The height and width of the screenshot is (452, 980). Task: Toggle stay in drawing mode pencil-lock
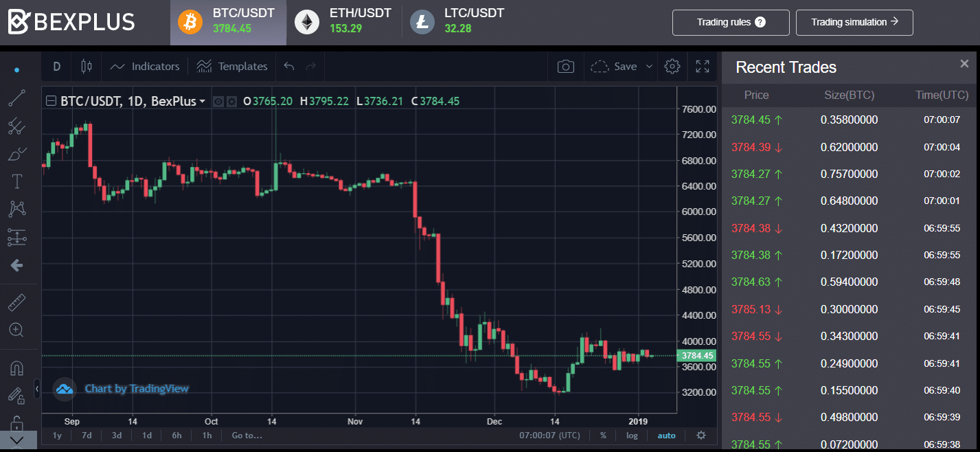click(16, 396)
